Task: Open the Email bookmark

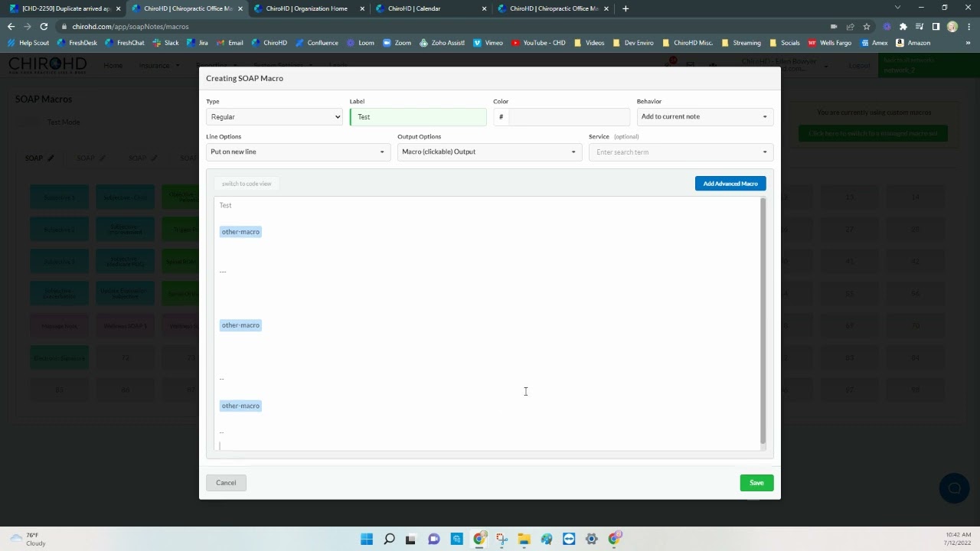Action: (230, 43)
